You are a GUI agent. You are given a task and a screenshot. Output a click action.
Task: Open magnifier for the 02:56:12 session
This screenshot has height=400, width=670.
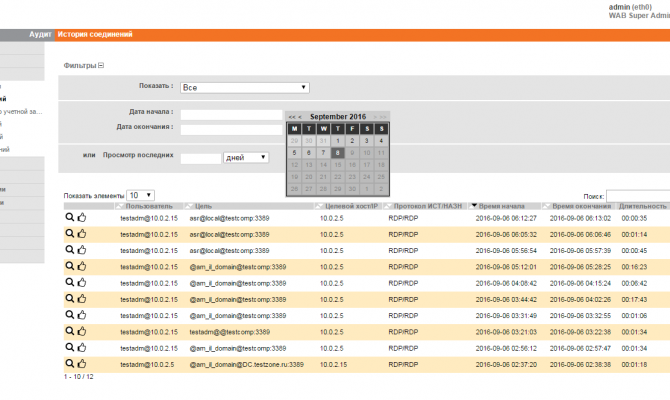(69, 347)
